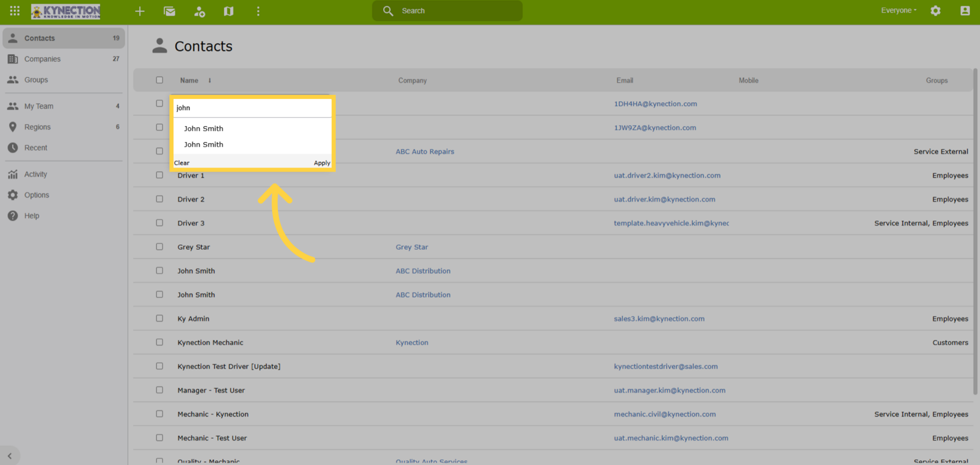Open the apps grid launcher
The image size is (980, 465).
coord(15,11)
